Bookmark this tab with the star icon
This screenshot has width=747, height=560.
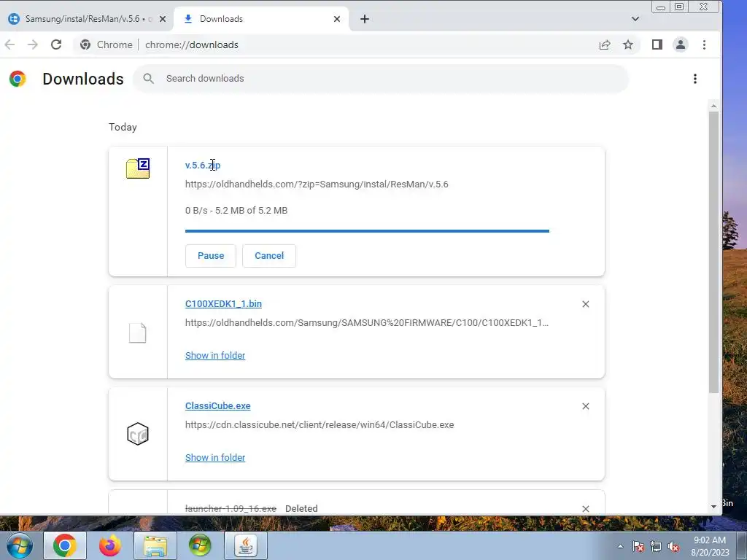[x=628, y=44]
